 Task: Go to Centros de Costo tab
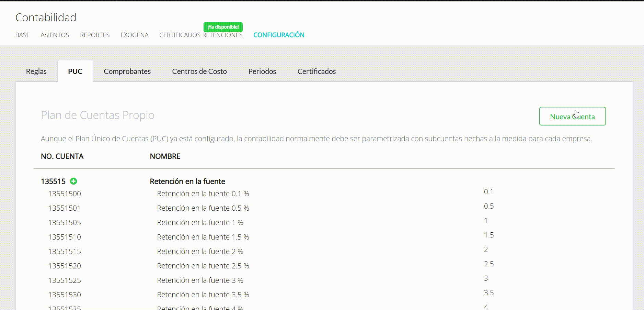[x=199, y=71]
